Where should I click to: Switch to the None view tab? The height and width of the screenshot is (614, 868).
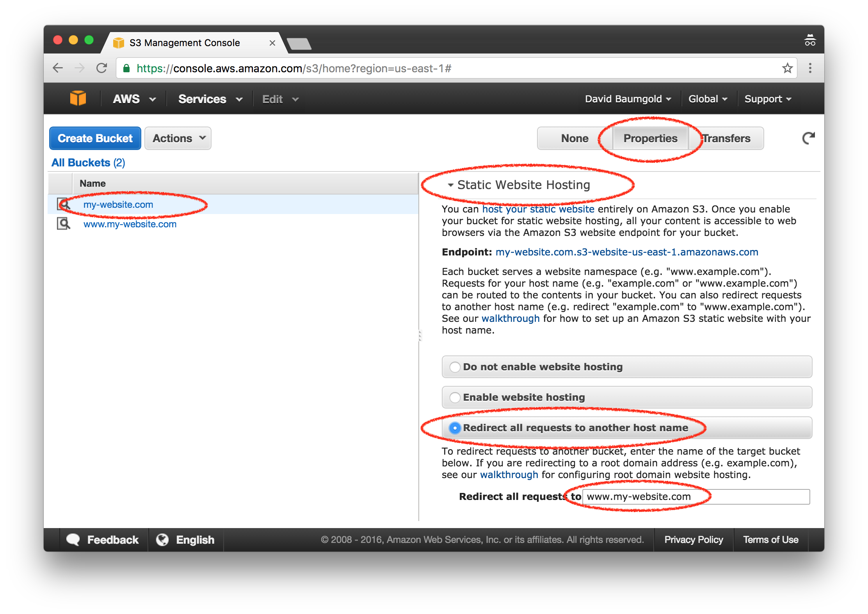click(575, 138)
